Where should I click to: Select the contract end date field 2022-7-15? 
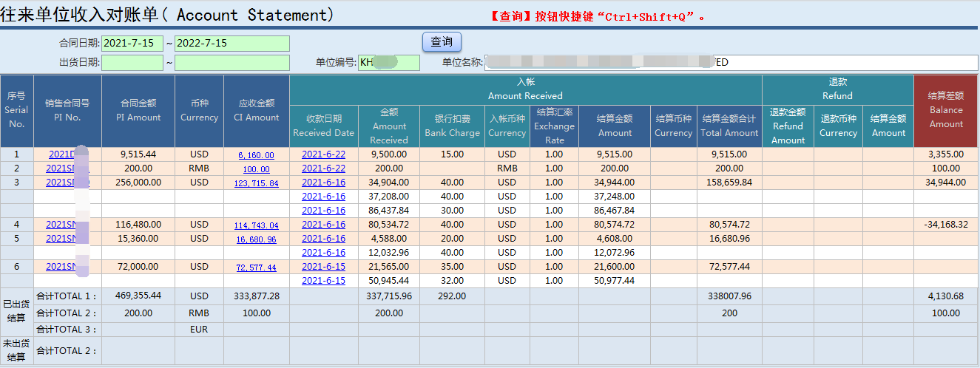point(232,44)
